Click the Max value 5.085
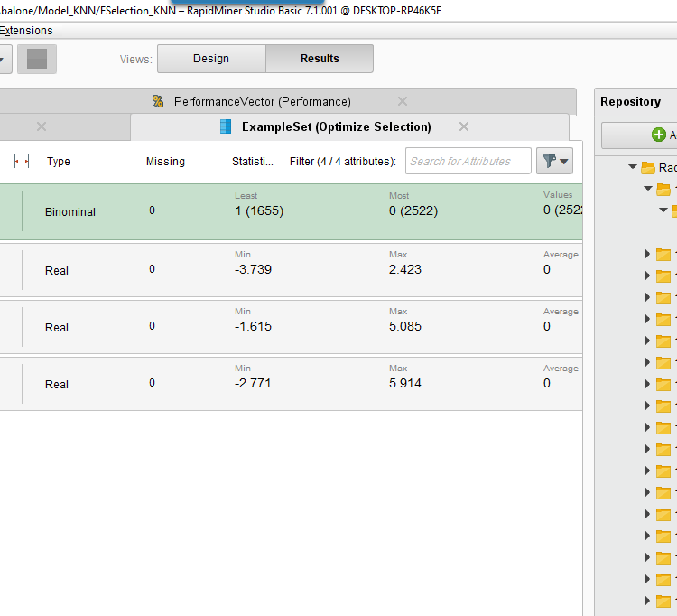 (x=405, y=327)
